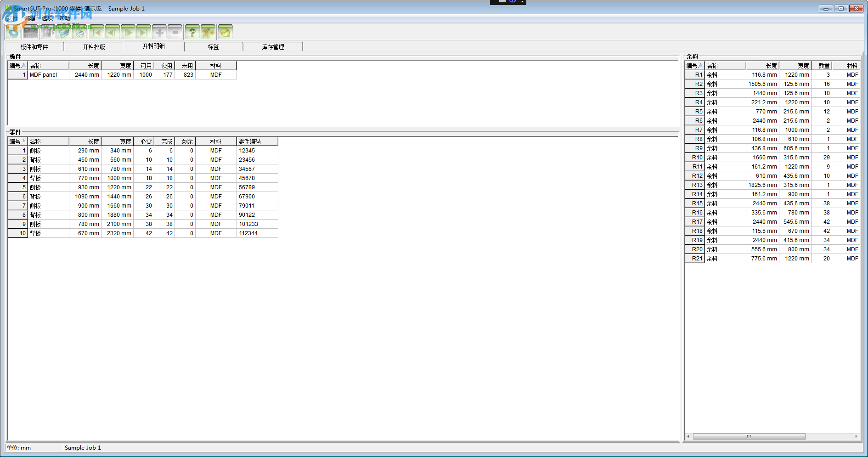This screenshot has height=457, width=868.
Task: Click status bar Sample Job 1 text
Action: pyautogui.click(x=83, y=448)
